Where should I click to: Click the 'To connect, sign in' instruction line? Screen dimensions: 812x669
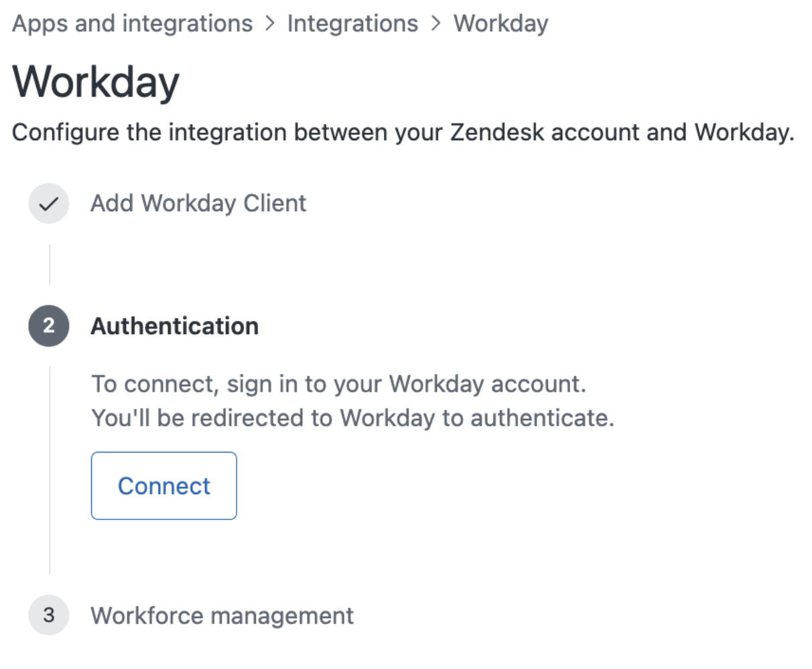pyautogui.click(x=339, y=384)
